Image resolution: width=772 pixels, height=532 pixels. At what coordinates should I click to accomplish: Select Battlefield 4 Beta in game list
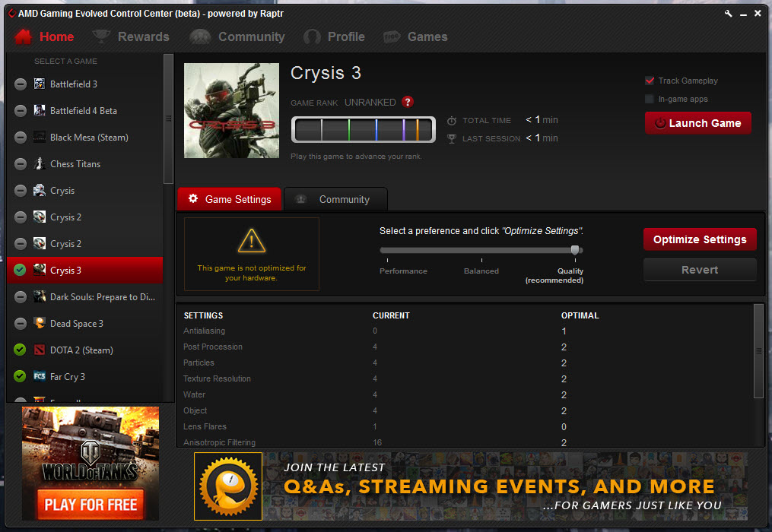click(x=84, y=111)
